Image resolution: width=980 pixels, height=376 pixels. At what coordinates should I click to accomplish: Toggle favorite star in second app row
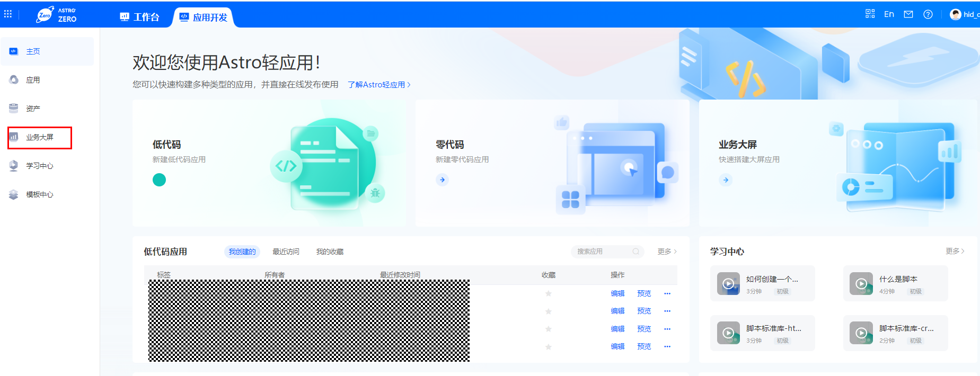[549, 311]
